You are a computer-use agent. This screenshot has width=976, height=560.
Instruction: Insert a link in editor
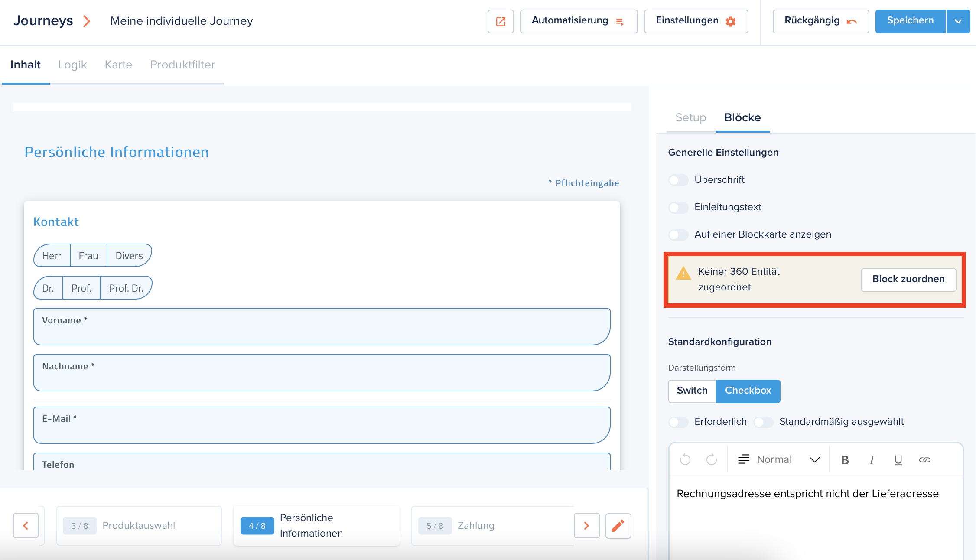click(925, 460)
